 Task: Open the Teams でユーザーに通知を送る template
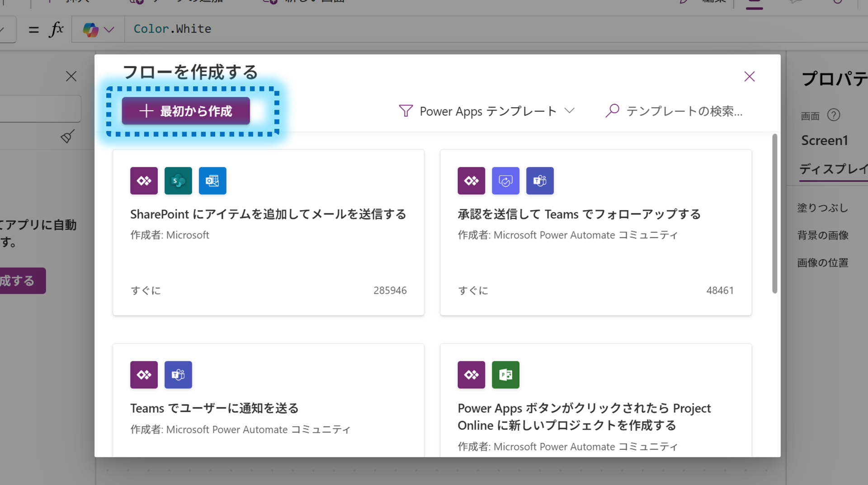point(269,400)
